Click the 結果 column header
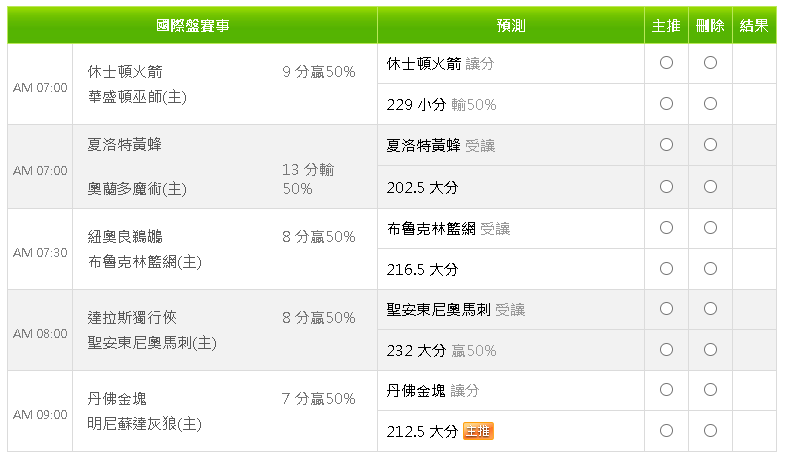The image size is (786, 463). [x=754, y=26]
